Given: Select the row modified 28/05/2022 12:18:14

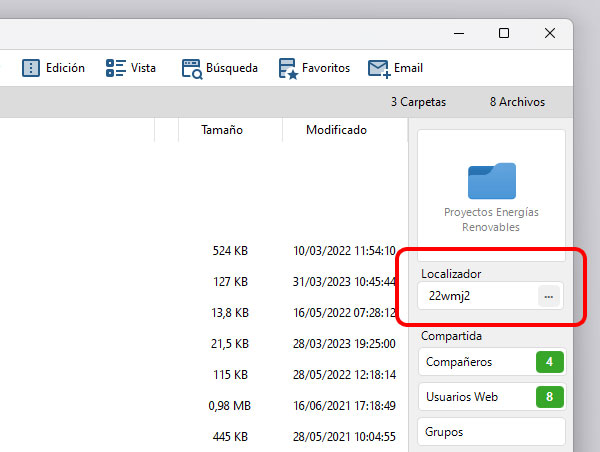Looking at the screenshot, I should [344, 374].
